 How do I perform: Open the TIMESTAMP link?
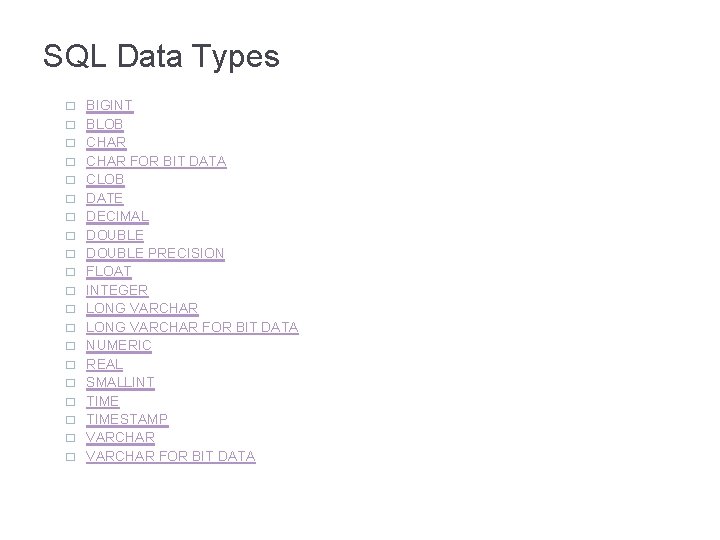pyautogui.click(x=127, y=419)
